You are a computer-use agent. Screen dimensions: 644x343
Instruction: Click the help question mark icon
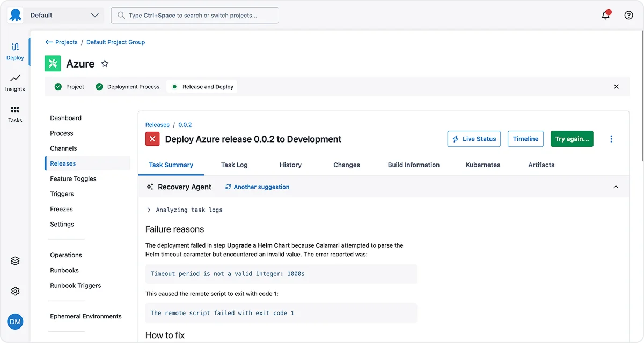(628, 15)
